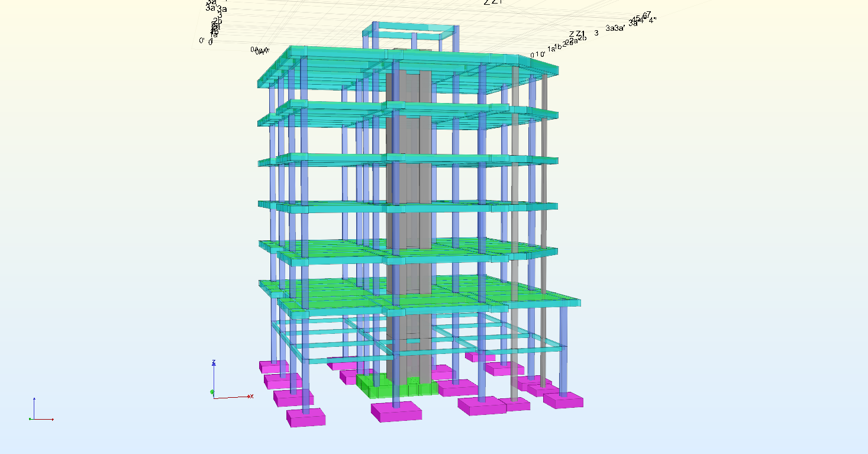This screenshot has width=868, height=454.
Task: Click grid axis label "3" on the right
Action: (x=596, y=33)
